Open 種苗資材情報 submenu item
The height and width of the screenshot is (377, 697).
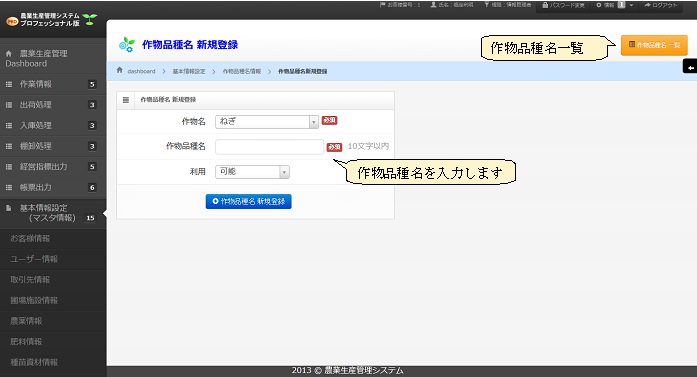click(34, 362)
